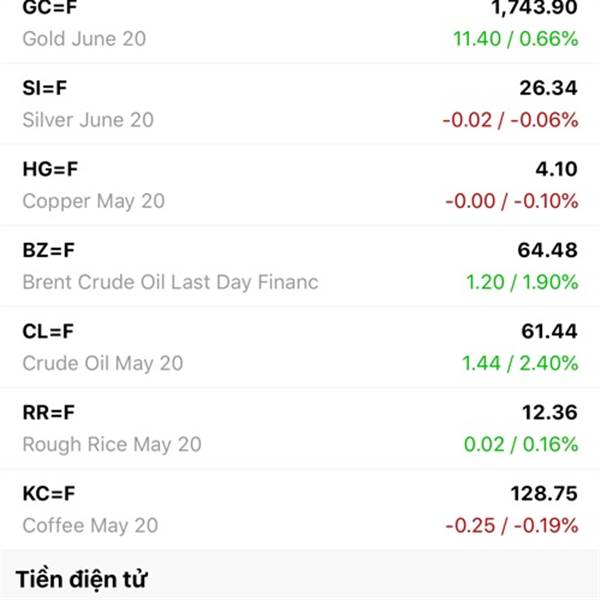Screen dimensions: 600x600
Task: Open the SI=F ticker symbol
Action: pos(45,88)
